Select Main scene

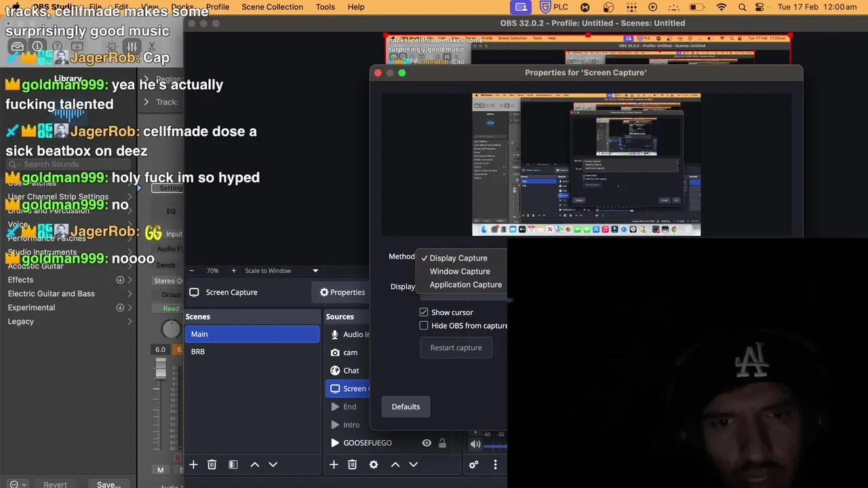252,334
